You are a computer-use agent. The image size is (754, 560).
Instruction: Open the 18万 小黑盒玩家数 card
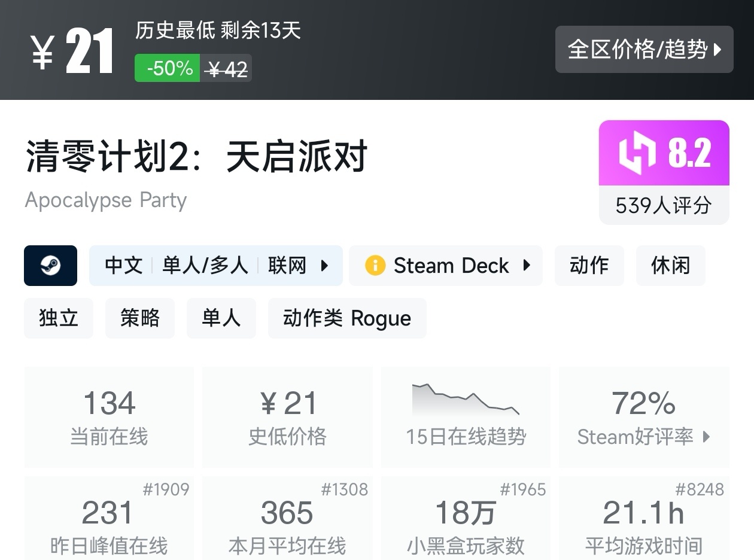tap(466, 518)
